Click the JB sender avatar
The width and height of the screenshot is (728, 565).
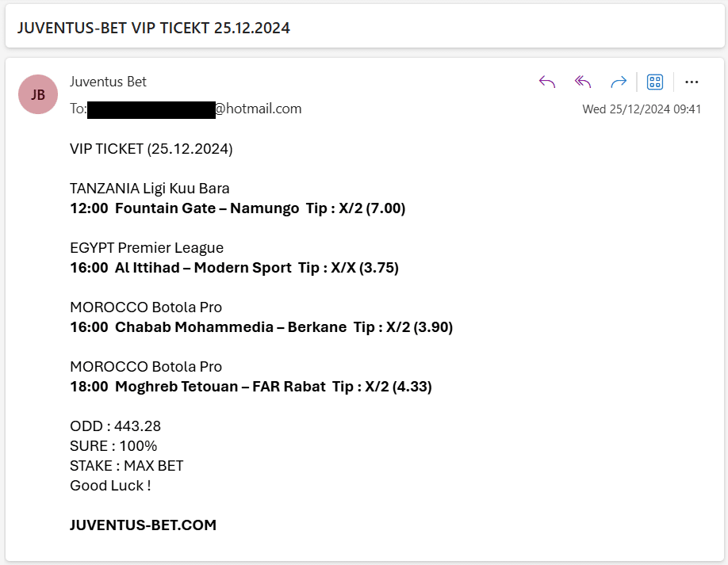tap(38, 94)
